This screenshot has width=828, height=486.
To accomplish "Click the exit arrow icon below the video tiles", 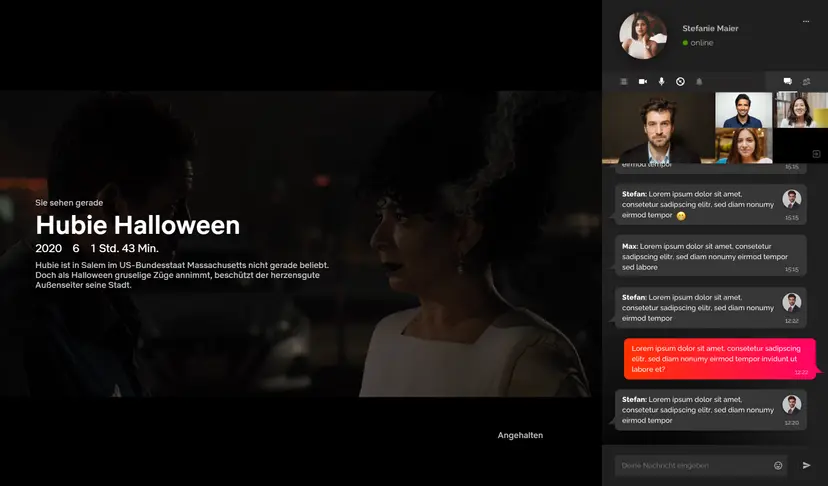I will coord(816,154).
